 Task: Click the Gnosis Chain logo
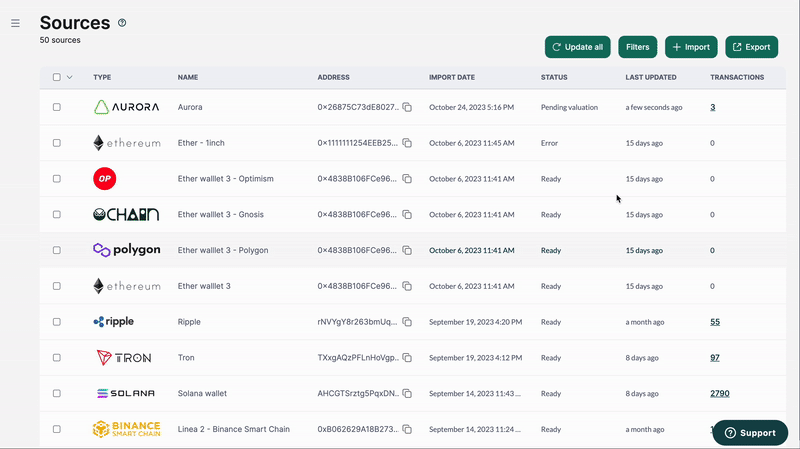tap(126, 214)
